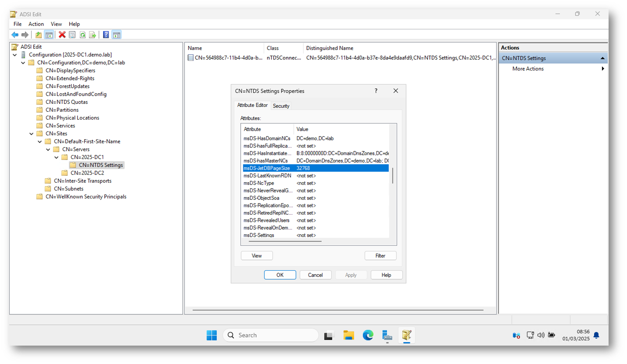Click the red Delete toolbar icon
The height and width of the screenshot is (364, 627).
click(x=62, y=35)
